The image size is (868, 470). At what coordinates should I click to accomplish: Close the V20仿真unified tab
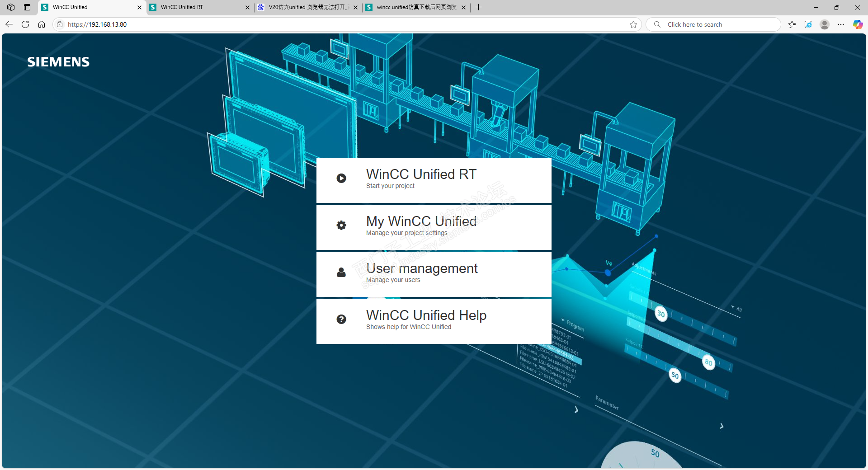coord(355,7)
